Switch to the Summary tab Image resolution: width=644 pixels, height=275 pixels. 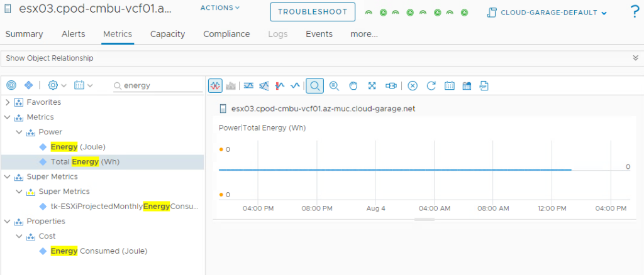tap(24, 34)
